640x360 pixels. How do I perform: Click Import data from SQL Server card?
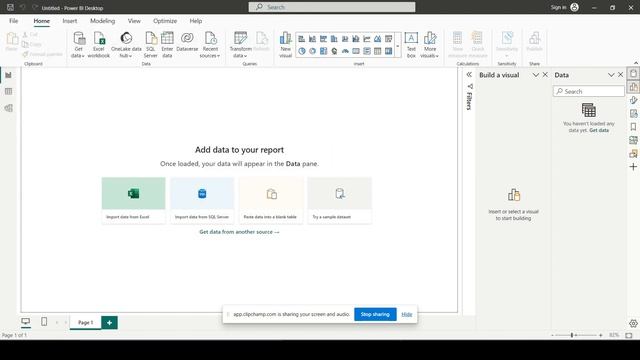[x=202, y=200]
